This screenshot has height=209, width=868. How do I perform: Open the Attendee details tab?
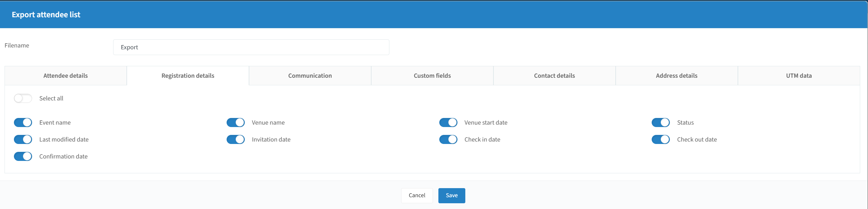point(66,76)
